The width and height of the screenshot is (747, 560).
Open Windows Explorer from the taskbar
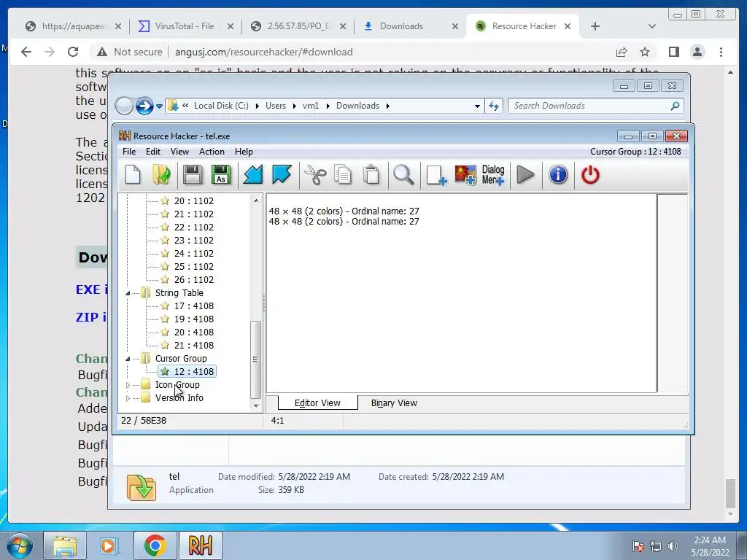(65, 545)
